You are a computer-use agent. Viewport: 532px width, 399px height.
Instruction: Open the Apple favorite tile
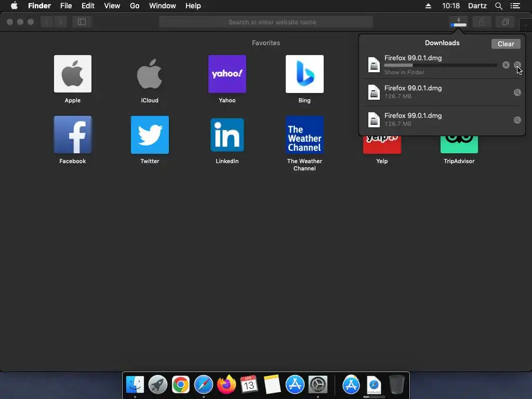73,74
